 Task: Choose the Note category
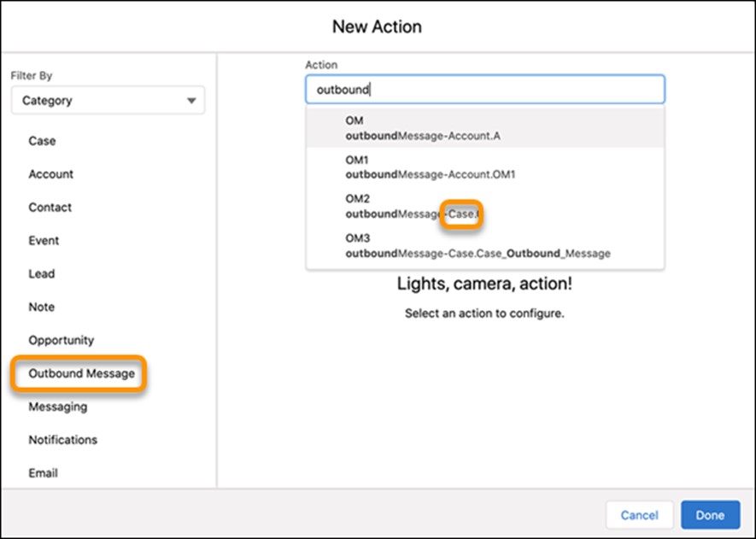tap(42, 308)
